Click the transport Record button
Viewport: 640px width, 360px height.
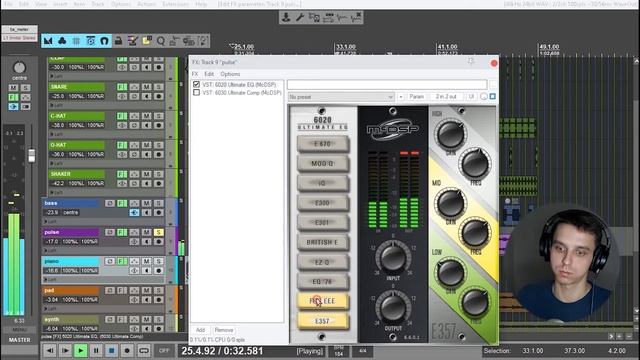pyautogui.click(x=127, y=351)
